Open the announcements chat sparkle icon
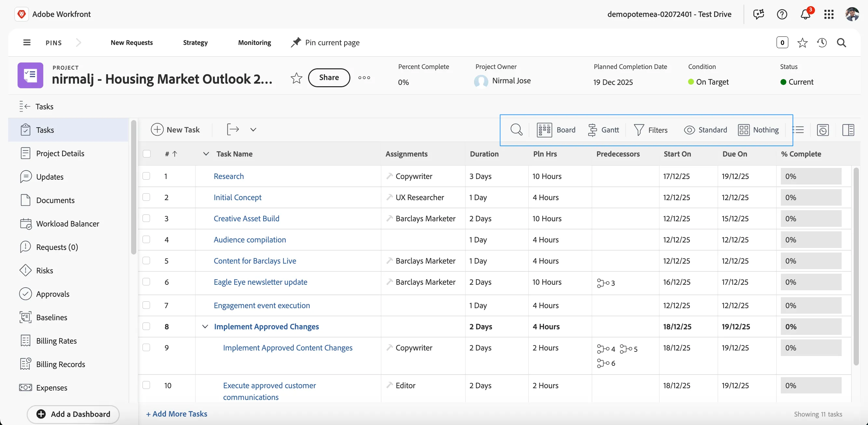This screenshot has height=425, width=868. (x=758, y=14)
